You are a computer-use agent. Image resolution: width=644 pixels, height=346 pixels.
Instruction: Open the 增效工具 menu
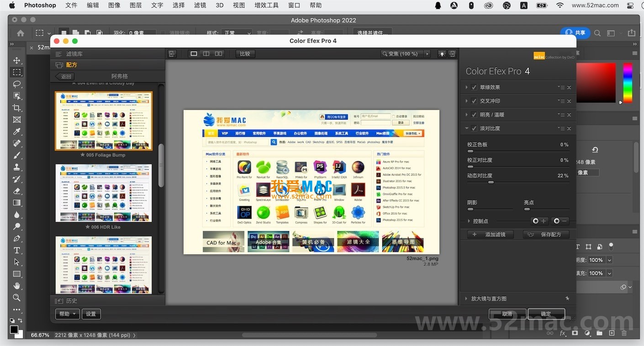coord(267,5)
